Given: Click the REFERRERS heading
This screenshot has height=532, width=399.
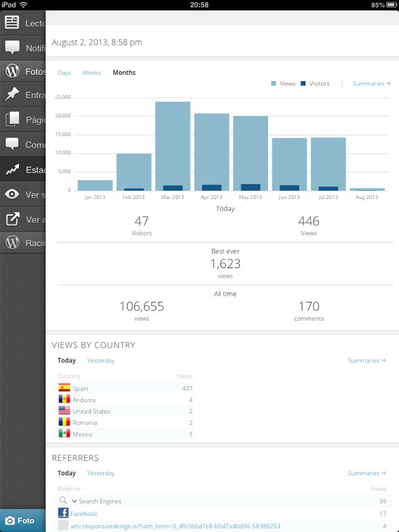Looking at the screenshot, I should coord(75,458).
